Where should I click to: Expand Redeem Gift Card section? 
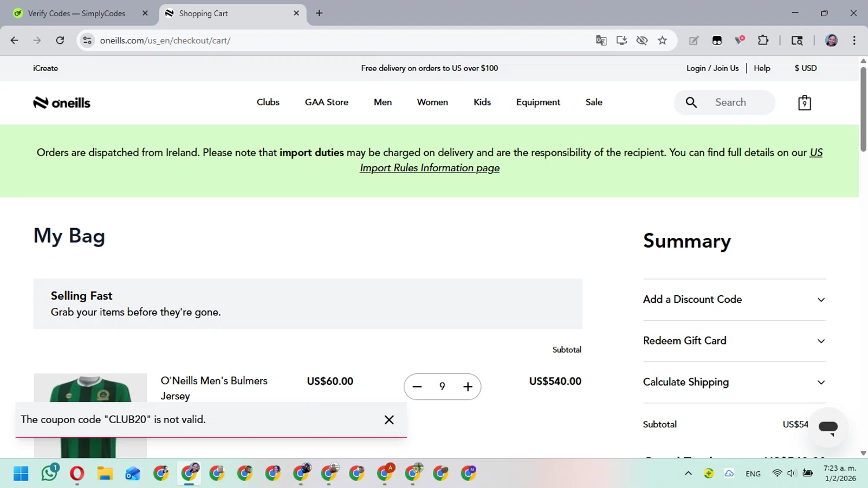tap(734, 341)
